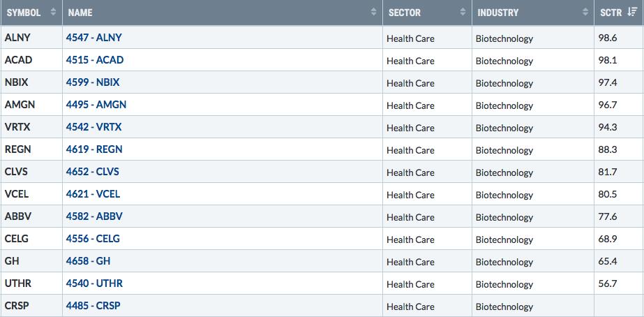Follow the 4599 - NBIX link
The width and height of the screenshot is (644, 317).
tap(92, 82)
